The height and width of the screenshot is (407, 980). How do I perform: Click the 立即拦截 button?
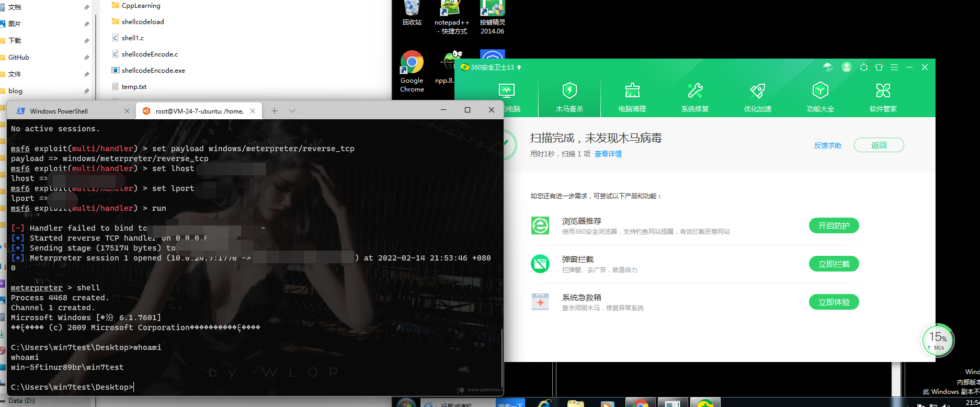pyautogui.click(x=834, y=264)
